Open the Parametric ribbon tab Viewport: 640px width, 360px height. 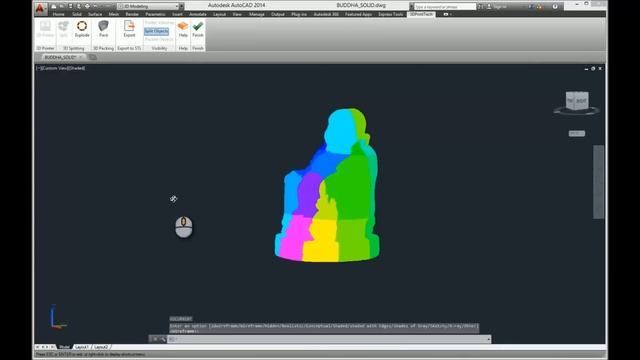coord(156,14)
